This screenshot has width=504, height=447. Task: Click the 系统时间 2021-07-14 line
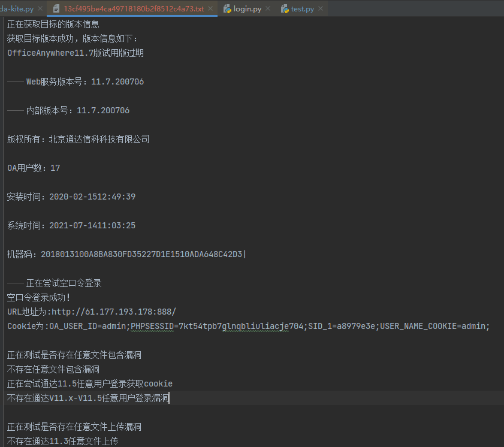[x=71, y=225]
